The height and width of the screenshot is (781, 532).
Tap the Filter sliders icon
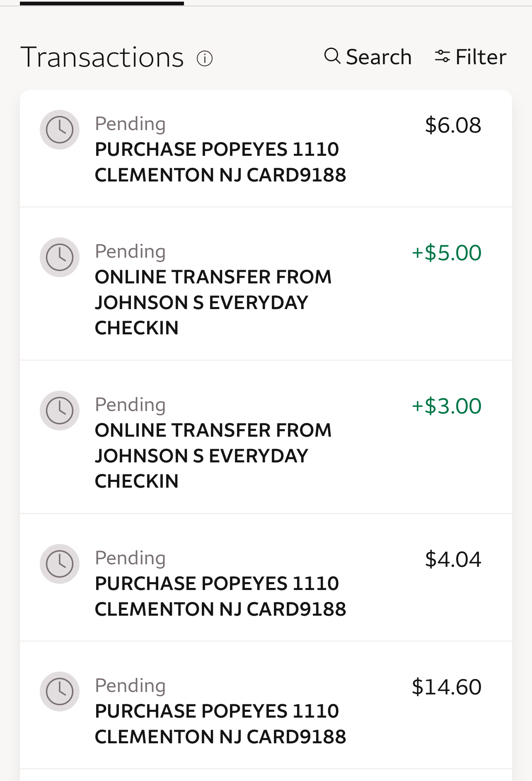pyautogui.click(x=442, y=56)
